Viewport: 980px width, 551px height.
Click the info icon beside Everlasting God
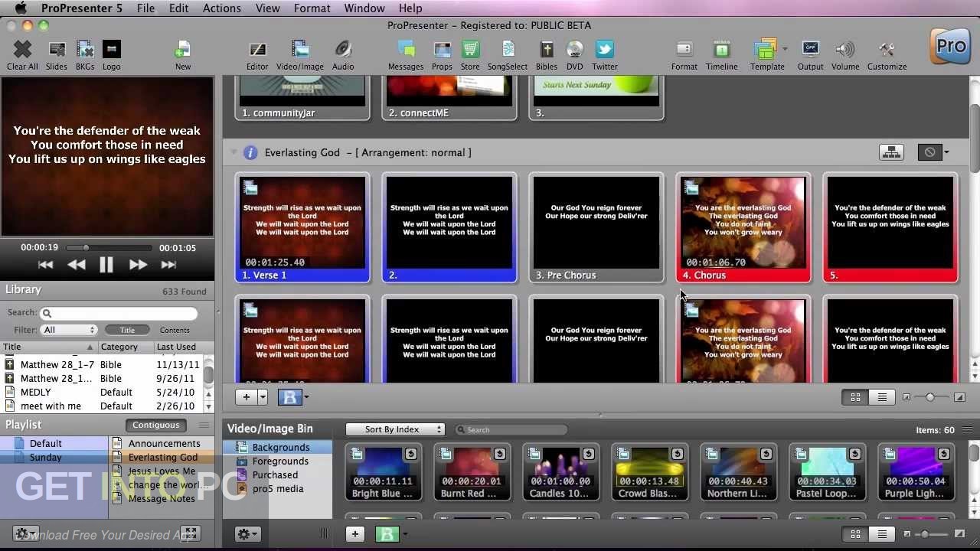coord(250,152)
